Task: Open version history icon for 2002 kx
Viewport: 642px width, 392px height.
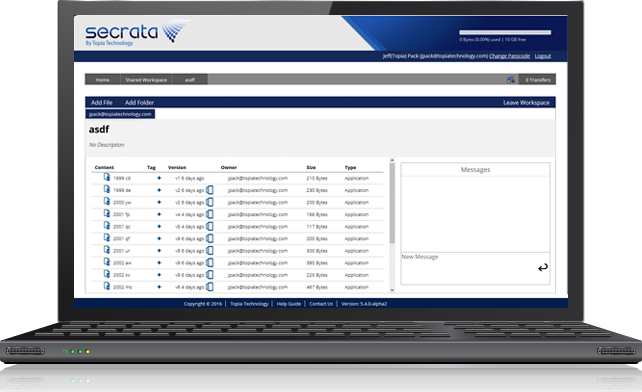Action: (x=210, y=274)
